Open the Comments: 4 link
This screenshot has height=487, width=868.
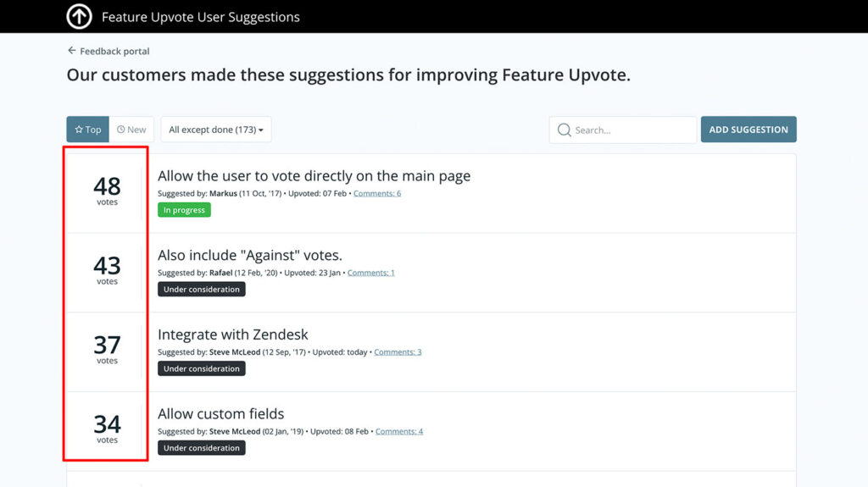pos(399,431)
